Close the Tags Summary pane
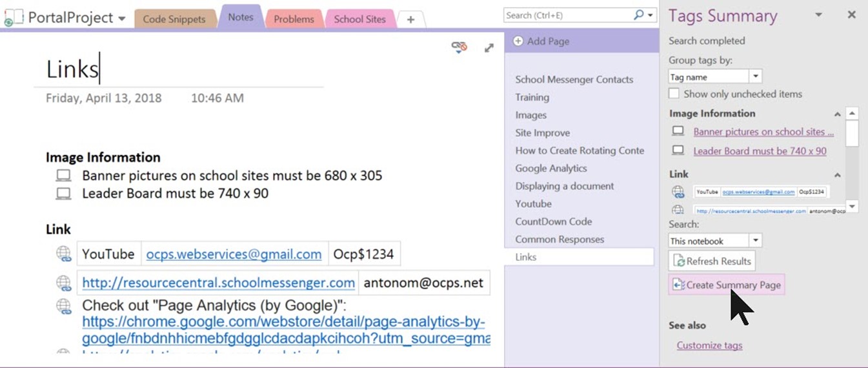 pos(851,15)
